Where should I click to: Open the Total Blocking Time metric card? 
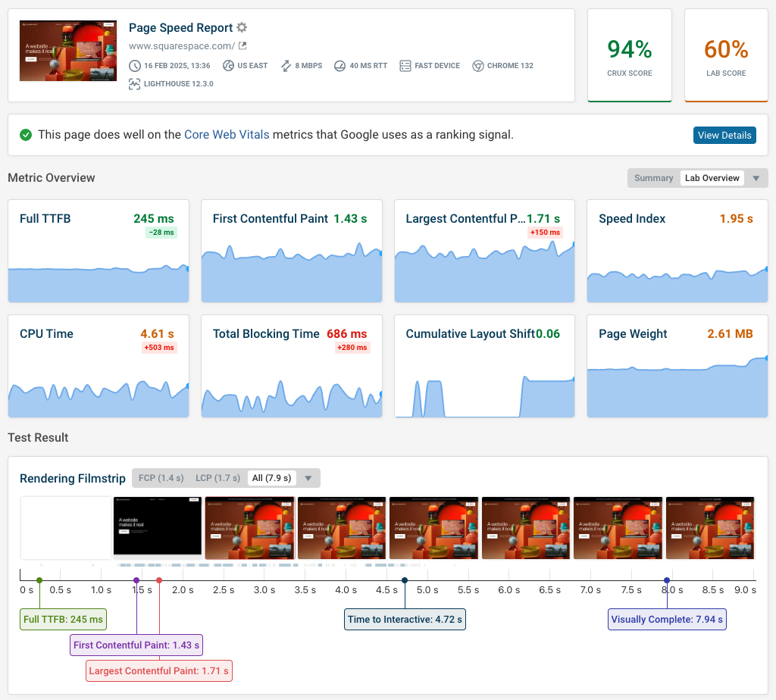tap(292, 366)
